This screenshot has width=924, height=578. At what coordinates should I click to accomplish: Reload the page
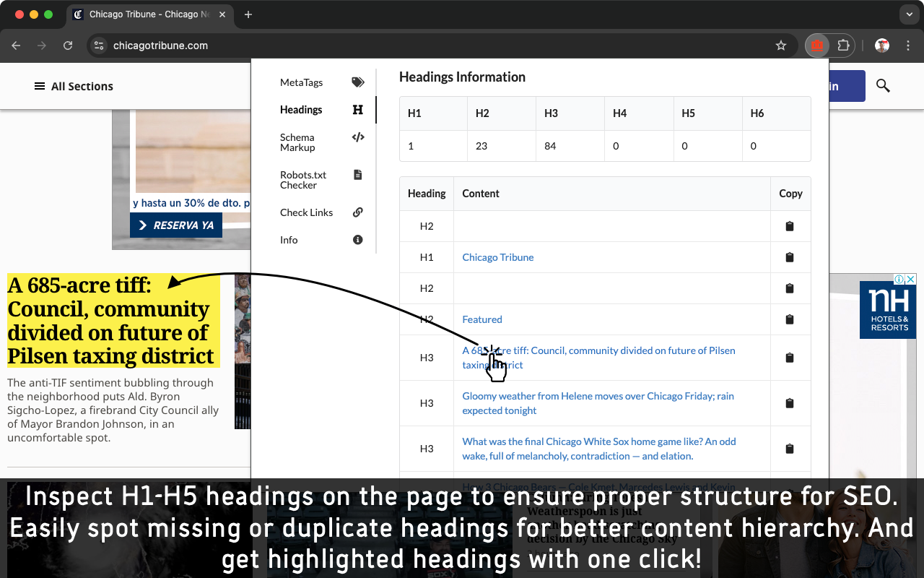[x=68, y=46]
